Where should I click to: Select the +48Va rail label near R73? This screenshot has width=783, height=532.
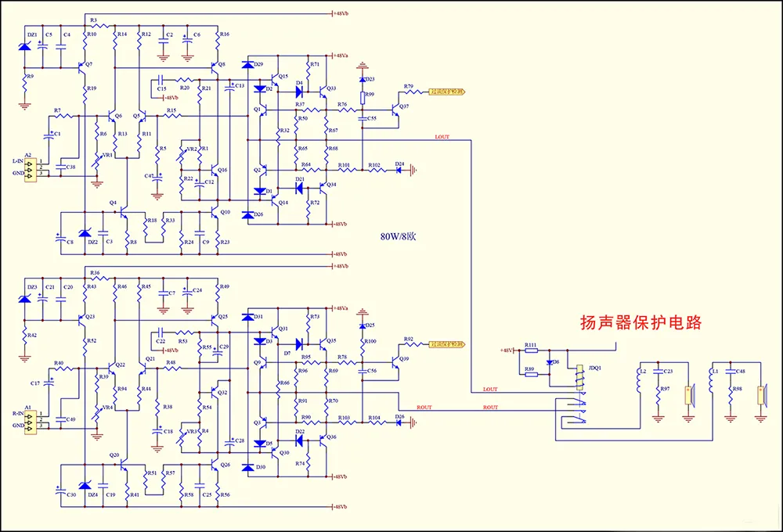coord(341,308)
